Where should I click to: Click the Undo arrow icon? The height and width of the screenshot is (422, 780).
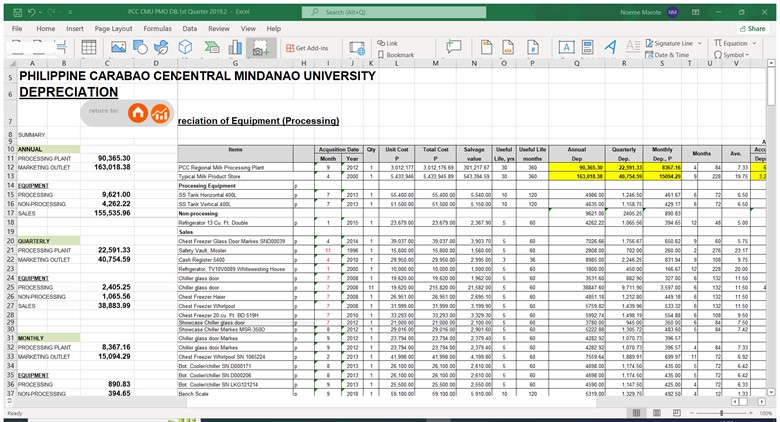click(31, 12)
